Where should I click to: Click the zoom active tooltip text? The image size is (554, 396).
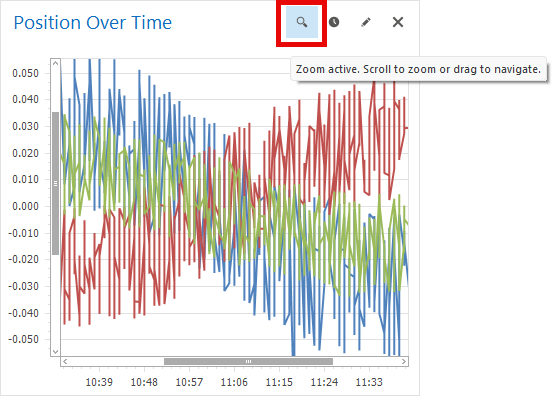(418, 69)
